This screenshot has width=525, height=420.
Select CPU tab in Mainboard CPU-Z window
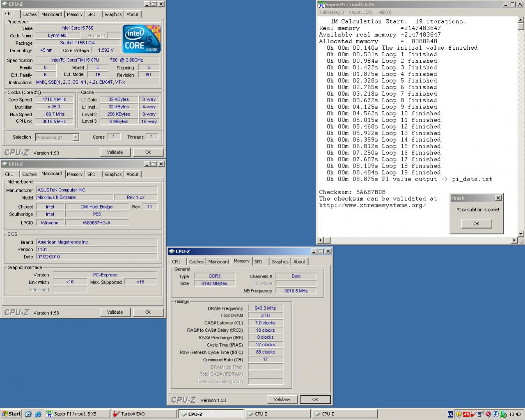coord(9,174)
